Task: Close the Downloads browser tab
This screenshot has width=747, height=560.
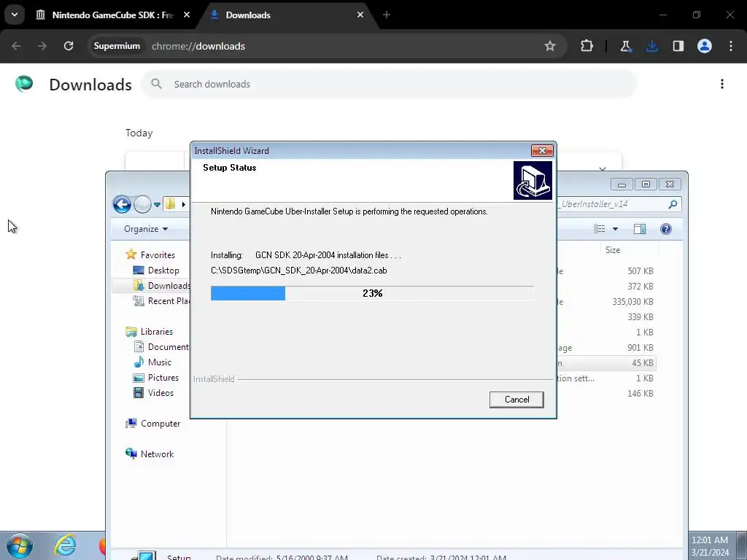Action: tap(360, 15)
